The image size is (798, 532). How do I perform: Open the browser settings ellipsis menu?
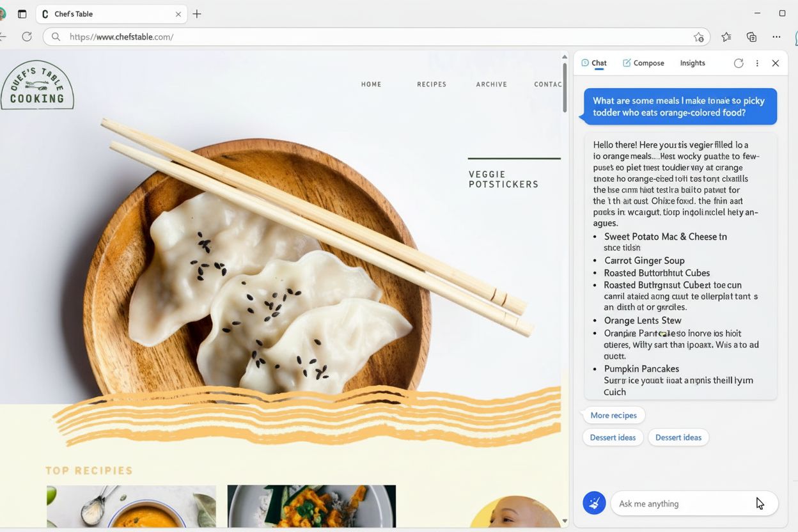coord(776,36)
